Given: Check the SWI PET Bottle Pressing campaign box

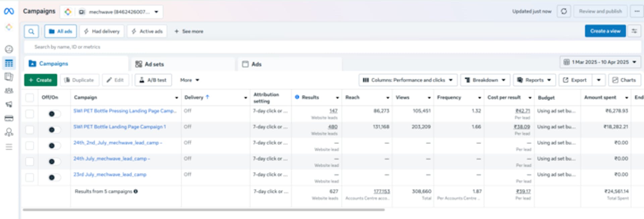Looking at the screenshot, I should (30, 114).
